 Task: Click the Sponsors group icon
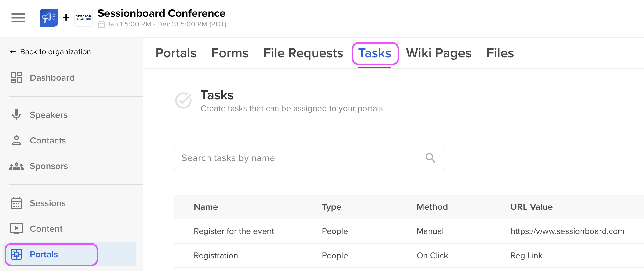pyautogui.click(x=16, y=166)
